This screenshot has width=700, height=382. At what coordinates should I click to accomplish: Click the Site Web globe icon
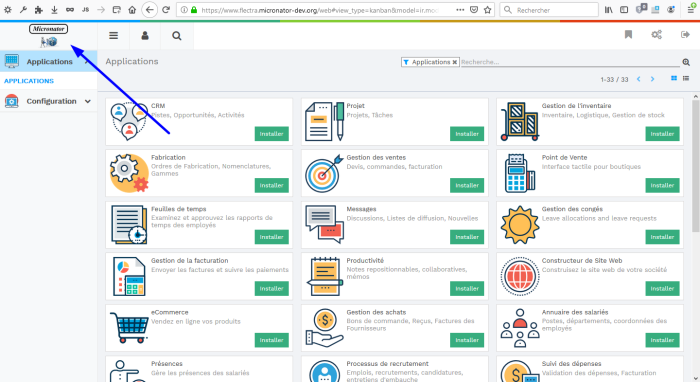point(520,276)
